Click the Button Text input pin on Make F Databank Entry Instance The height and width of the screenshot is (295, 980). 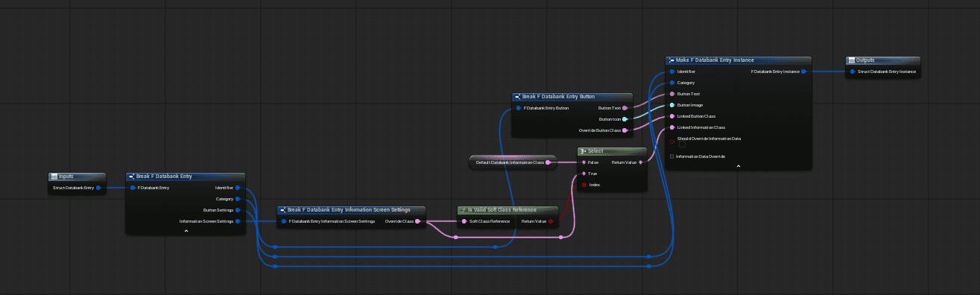(x=672, y=94)
